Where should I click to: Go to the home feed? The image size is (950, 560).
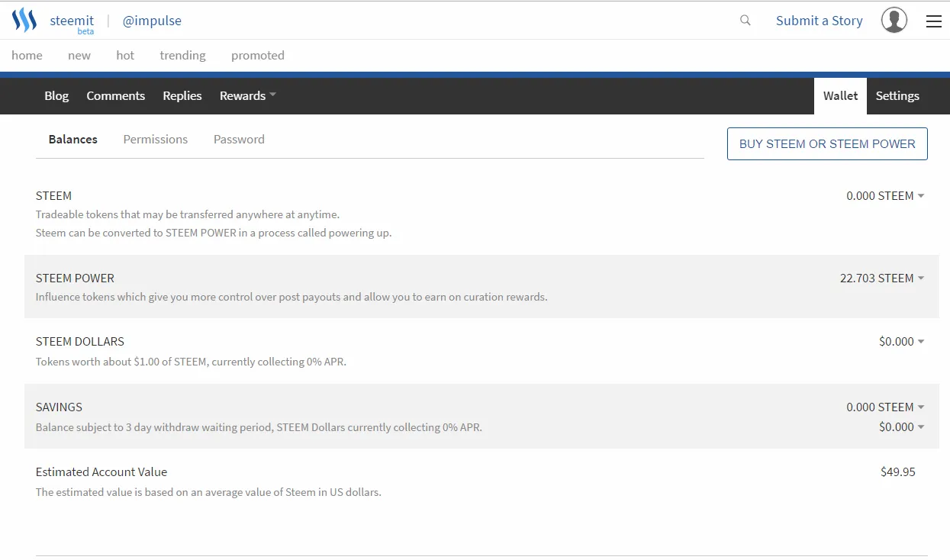tap(27, 55)
